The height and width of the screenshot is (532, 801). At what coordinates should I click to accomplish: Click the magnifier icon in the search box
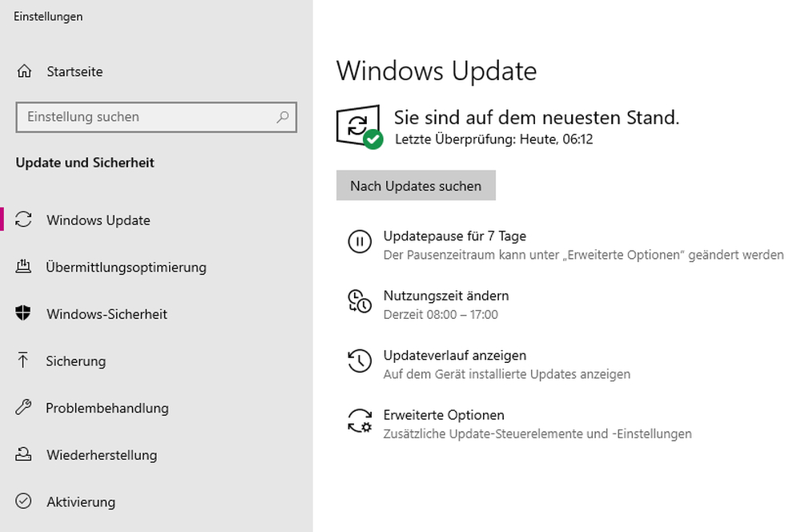(x=283, y=117)
